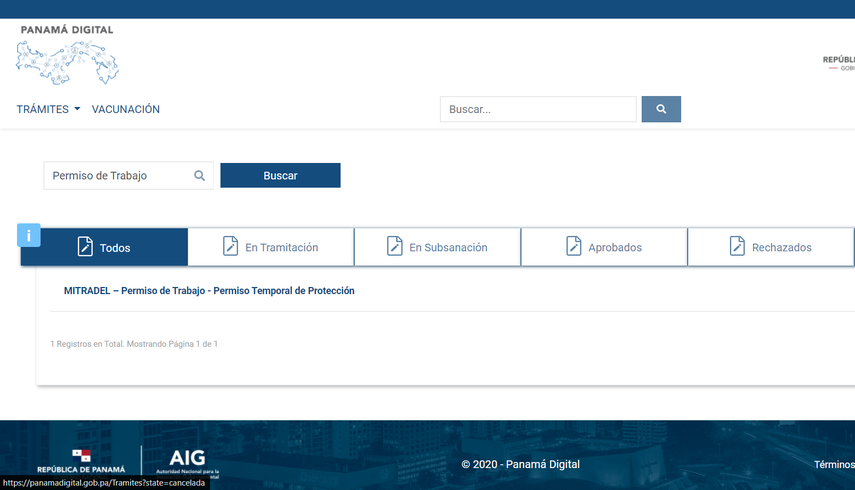Open the blue info icon
The width and height of the screenshot is (855, 490).
[29, 236]
